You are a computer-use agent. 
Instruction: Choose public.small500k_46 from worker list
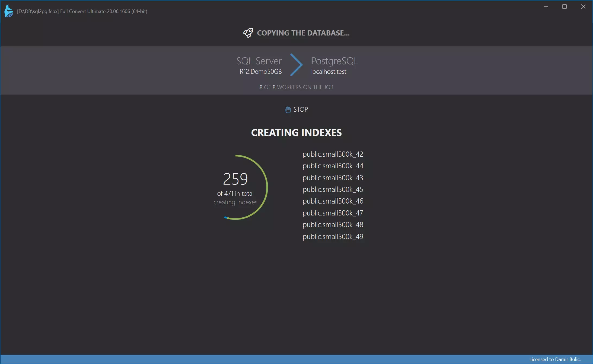pos(333,201)
